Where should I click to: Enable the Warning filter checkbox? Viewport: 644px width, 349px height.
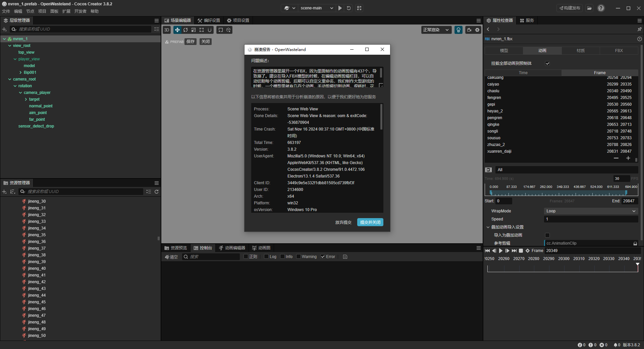tap(299, 257)
